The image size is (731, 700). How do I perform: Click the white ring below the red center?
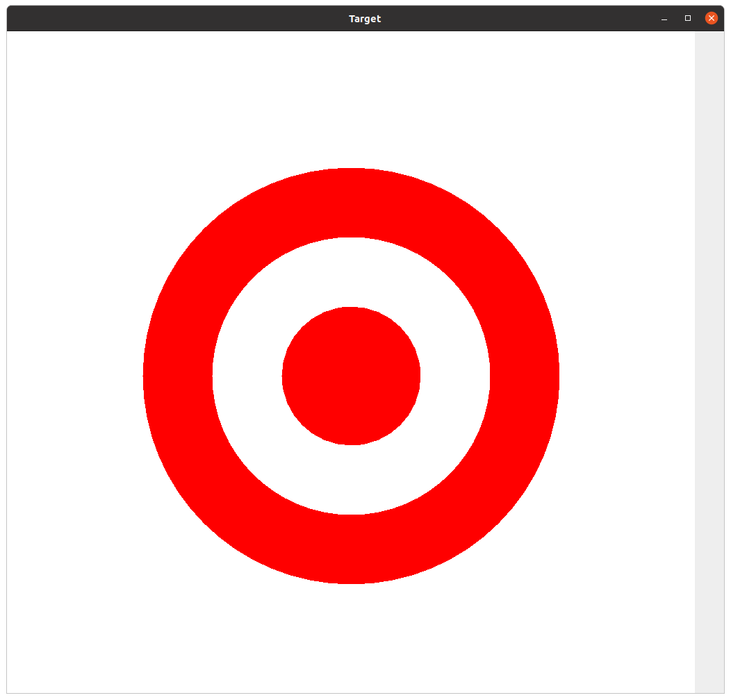pos(351,480)
